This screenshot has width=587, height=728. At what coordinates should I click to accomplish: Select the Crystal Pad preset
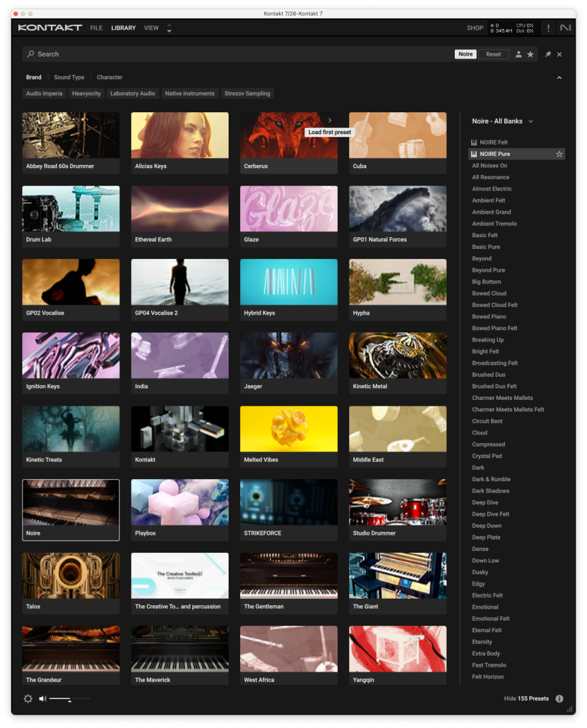517,456
